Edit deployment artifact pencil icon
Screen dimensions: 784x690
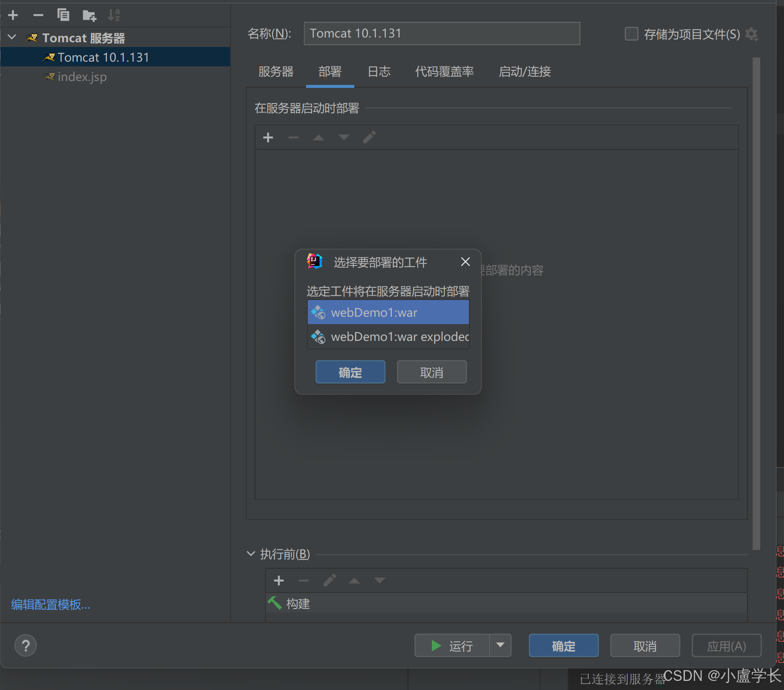pyautogui.click(x=369, y=137)
